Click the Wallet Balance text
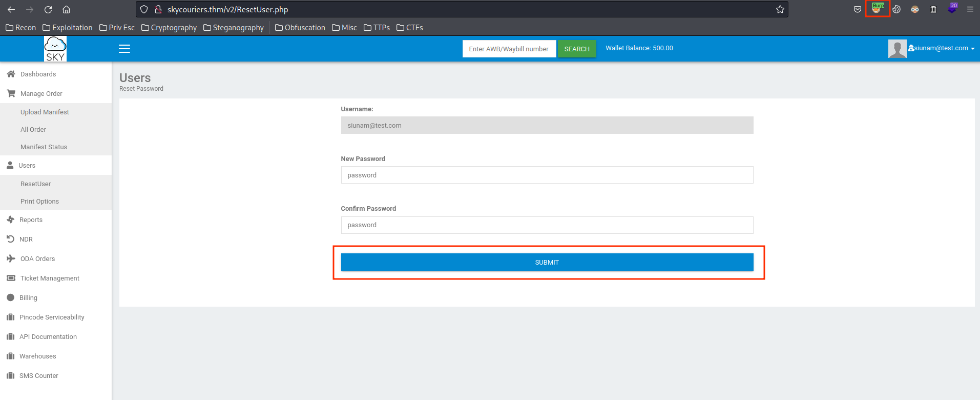This screenshot has width=980, height=400. [x=639, y=48]
